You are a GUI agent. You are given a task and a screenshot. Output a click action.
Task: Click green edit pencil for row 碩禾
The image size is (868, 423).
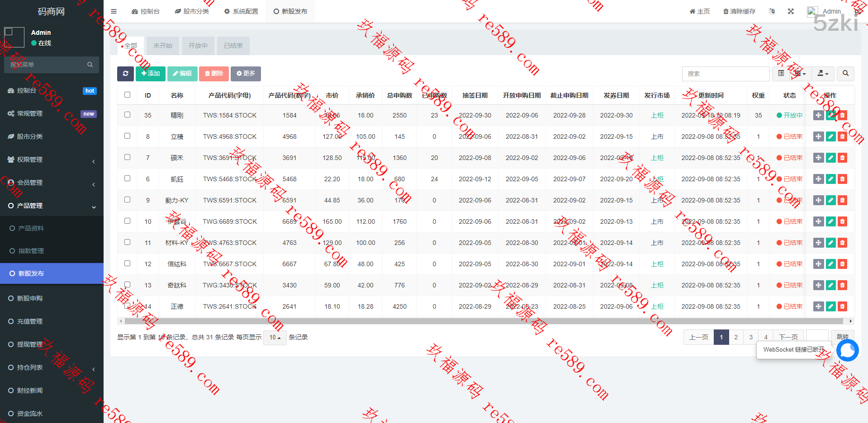[x=830, y=158]
